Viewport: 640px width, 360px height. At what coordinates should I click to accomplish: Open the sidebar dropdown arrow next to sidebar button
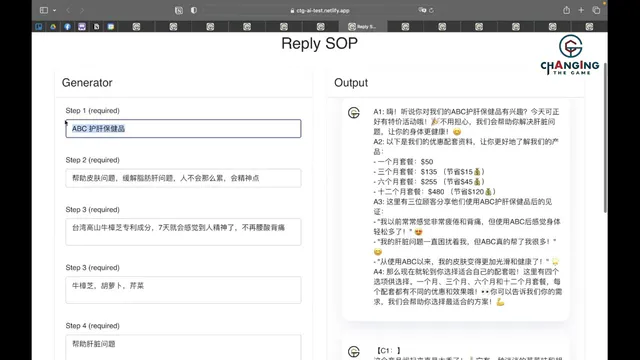click(54, 10)
